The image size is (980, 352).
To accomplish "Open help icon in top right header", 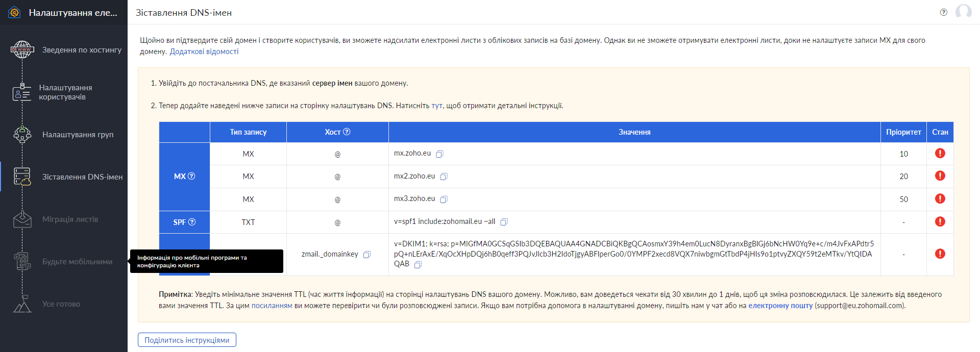I will click(x=943, y=12).
